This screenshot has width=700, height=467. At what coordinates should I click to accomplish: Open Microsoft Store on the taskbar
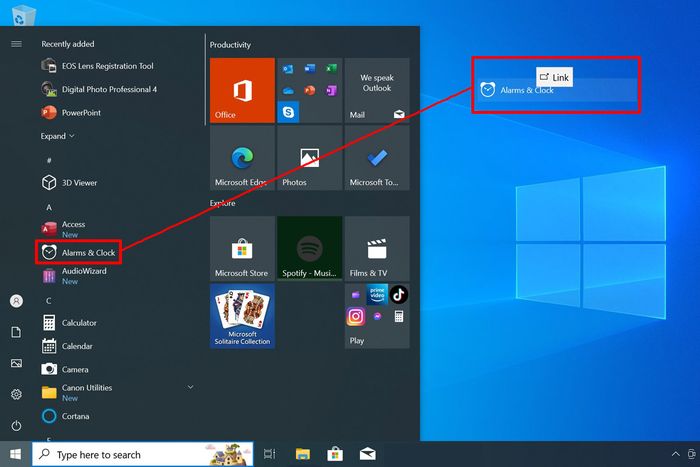tap(335, 454)
